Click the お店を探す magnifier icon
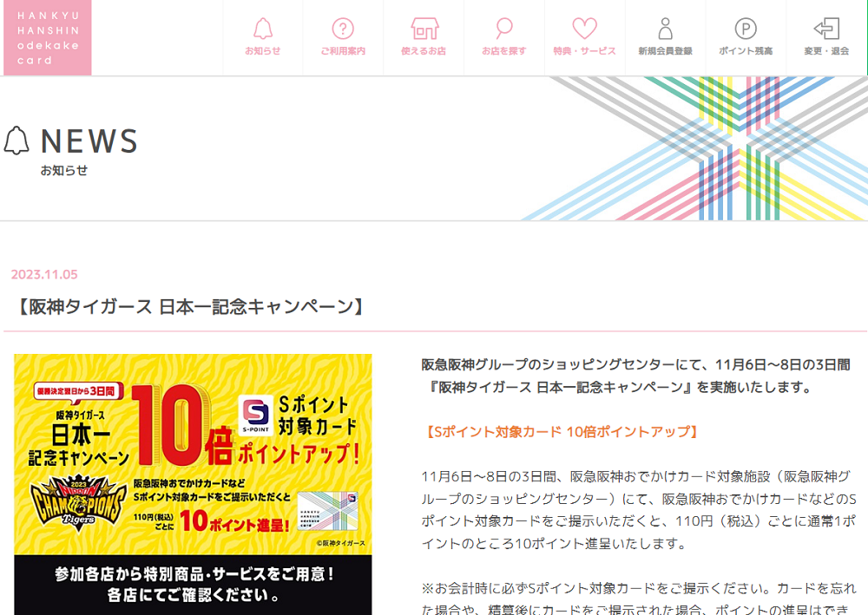868x615 pixels. [x=503, y=29]
